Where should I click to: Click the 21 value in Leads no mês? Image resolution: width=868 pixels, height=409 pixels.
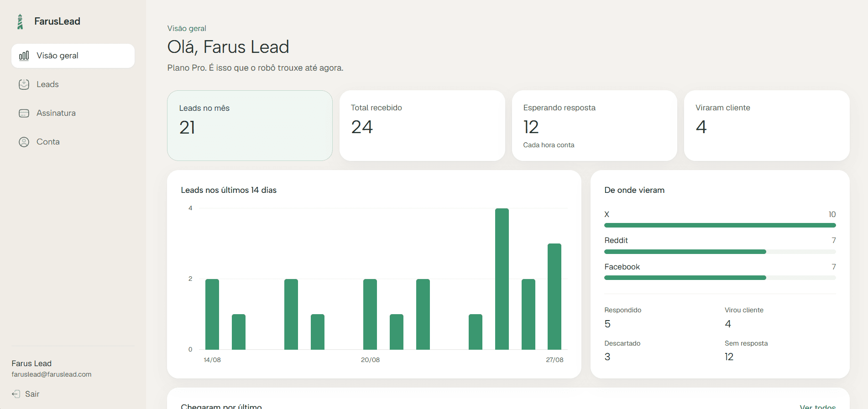(x=187, y=127)
